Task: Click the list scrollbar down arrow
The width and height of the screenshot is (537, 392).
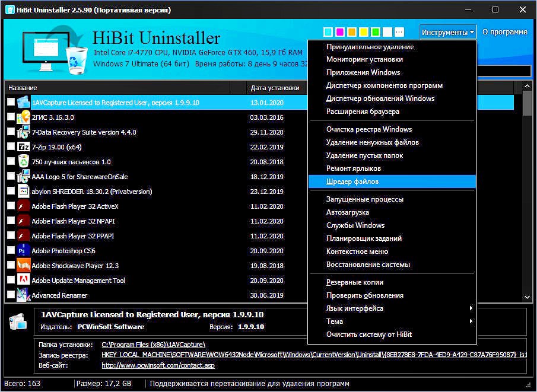Action: coord(527,297)
